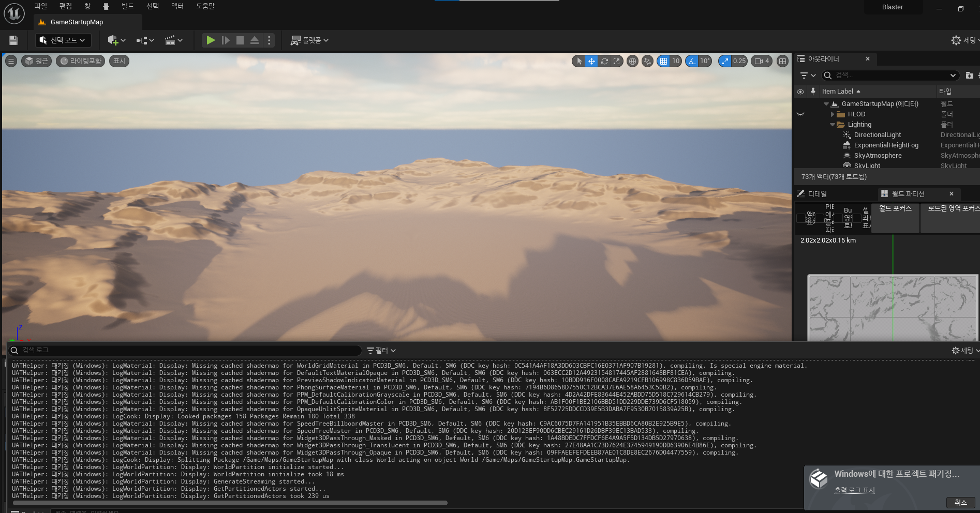
Task: Save the current level with the floppy icon
Action: point(13,40)
